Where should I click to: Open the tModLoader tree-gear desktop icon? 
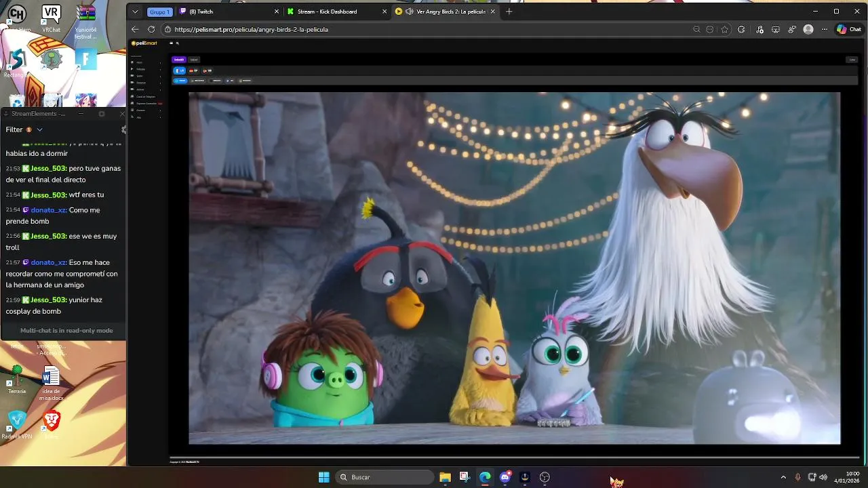click(52, 60)
